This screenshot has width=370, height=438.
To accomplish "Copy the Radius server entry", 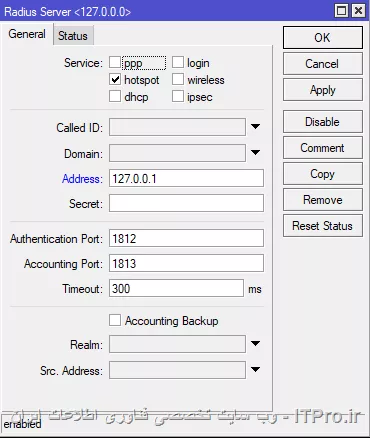I will [323, 174].
